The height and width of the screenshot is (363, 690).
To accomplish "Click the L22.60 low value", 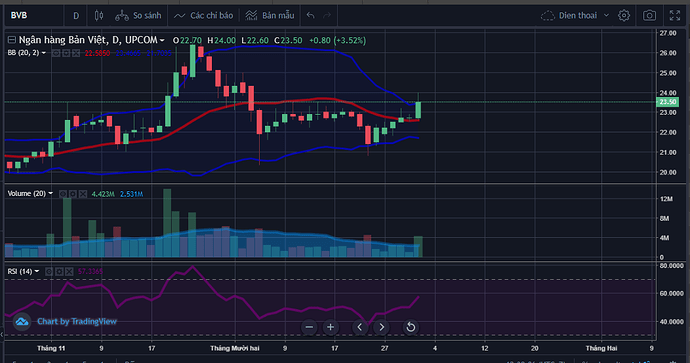I will point(254,40).
